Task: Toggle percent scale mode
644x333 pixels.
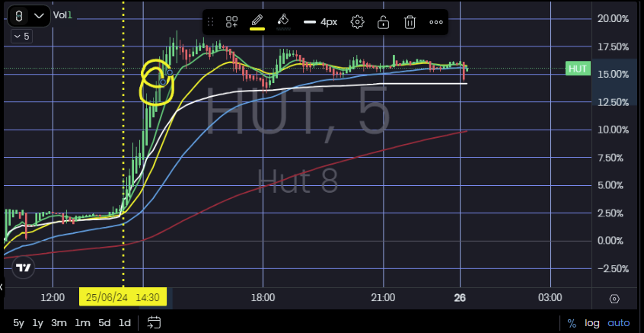Action: coord(572,322)
